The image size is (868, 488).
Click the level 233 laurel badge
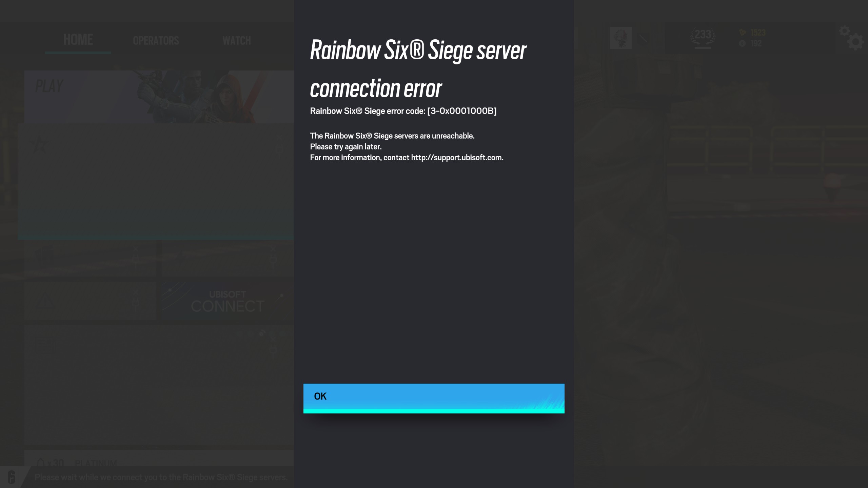click(703, 37)
